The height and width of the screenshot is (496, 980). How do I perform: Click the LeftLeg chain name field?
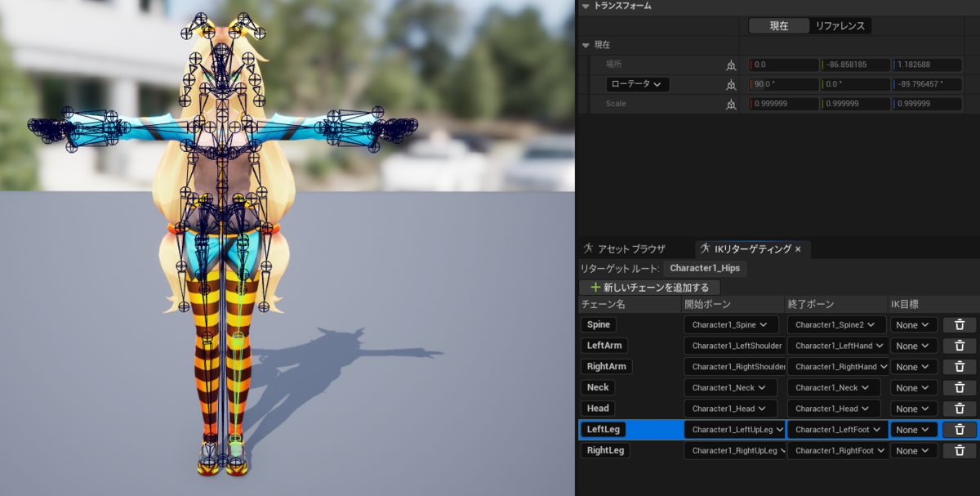[603, 429]
